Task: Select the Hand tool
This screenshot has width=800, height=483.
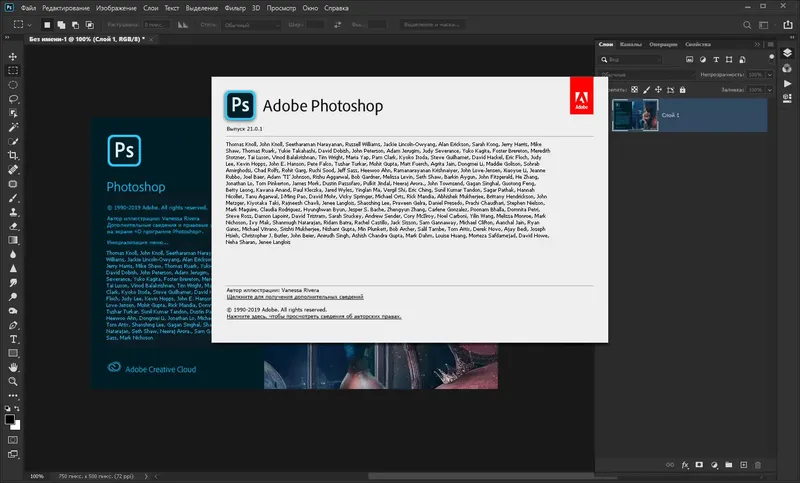Action: [x=13, y=367]
